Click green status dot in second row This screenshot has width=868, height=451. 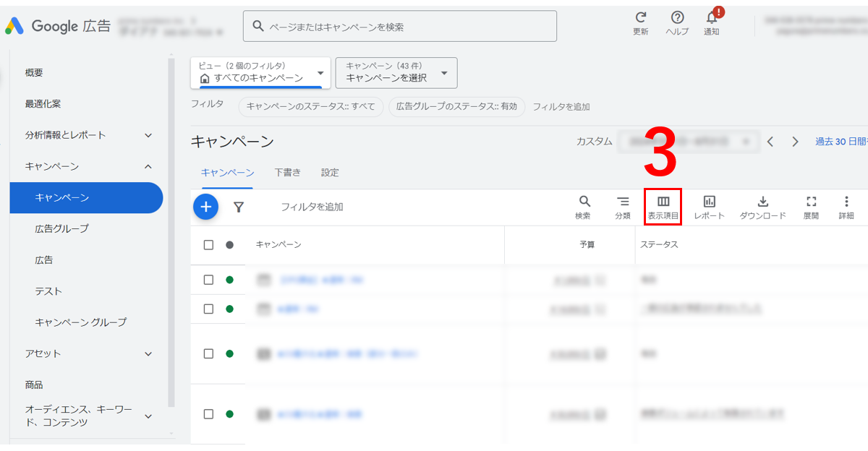pos(230,309)
